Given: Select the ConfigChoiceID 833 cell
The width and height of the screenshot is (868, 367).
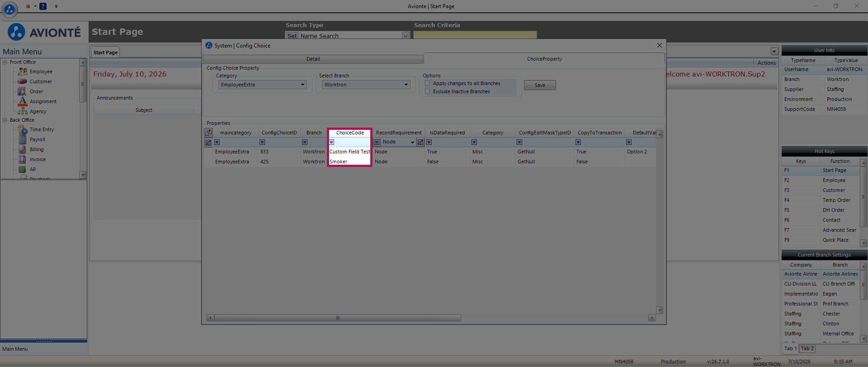Looking at the screenshot, I should click(279, 152).
